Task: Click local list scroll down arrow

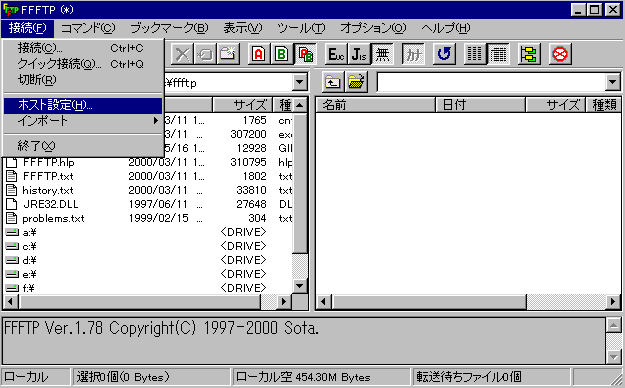Action: click(299, 286)
